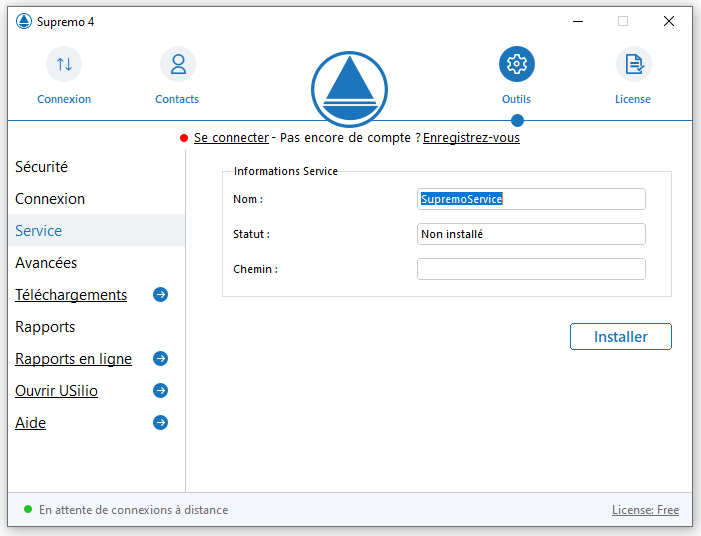Image resolution: width=701 pixels, height=536 pixels.
Task: Open the Téléchargements link
Action: click(x=71, y=295)
